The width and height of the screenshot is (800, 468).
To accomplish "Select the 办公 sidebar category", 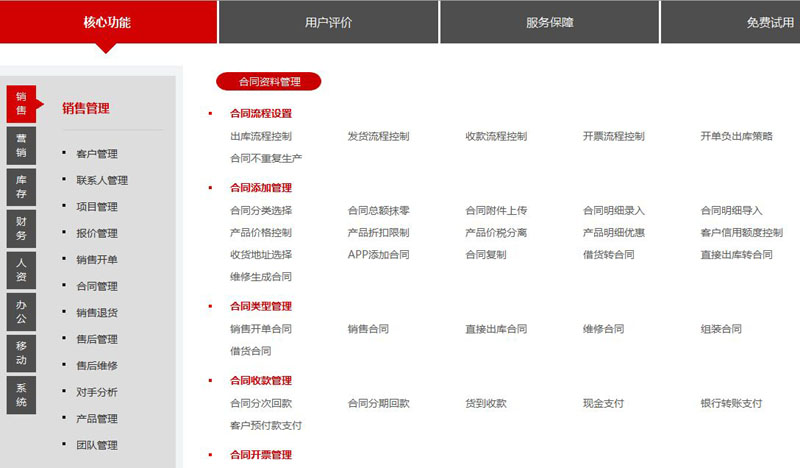I will click(x=21, y=312).
